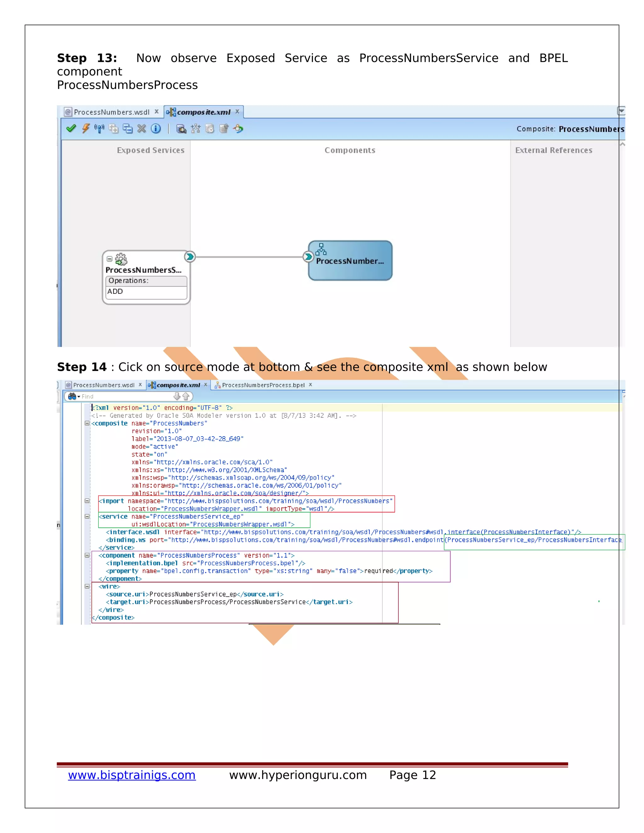Open the binoculars search options dropdown
Viewport: 644px width, 833px height.
pyautogui.click(x=74, y=397)
